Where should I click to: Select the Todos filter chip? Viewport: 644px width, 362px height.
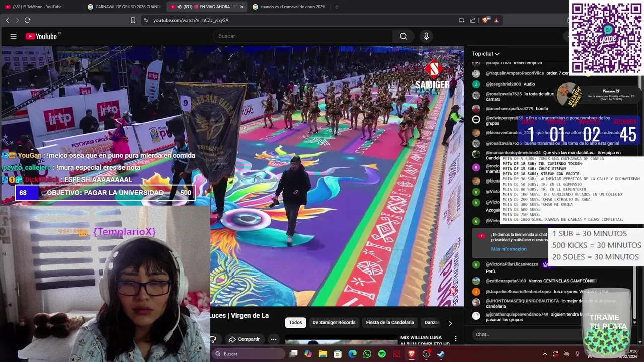pos(295,323)
